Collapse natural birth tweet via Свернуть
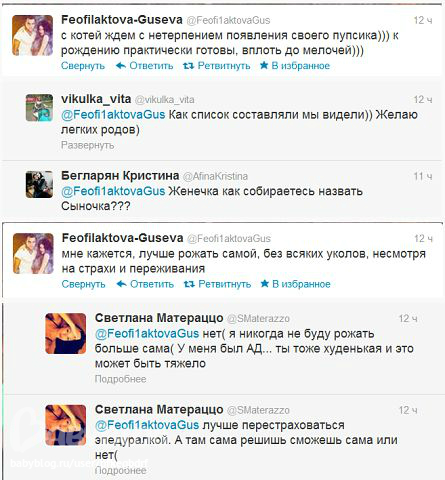This screenshot has height=480, width=445. point(84,284)
